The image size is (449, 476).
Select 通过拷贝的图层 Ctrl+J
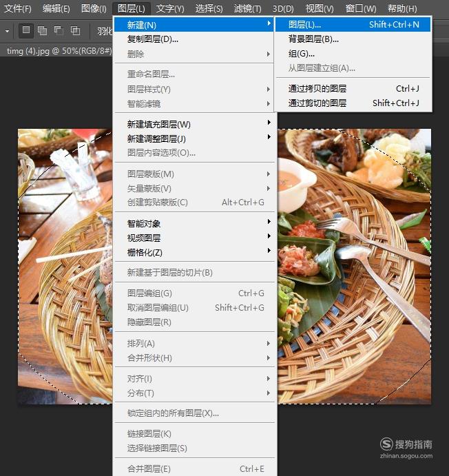click(x=353, y=88)
